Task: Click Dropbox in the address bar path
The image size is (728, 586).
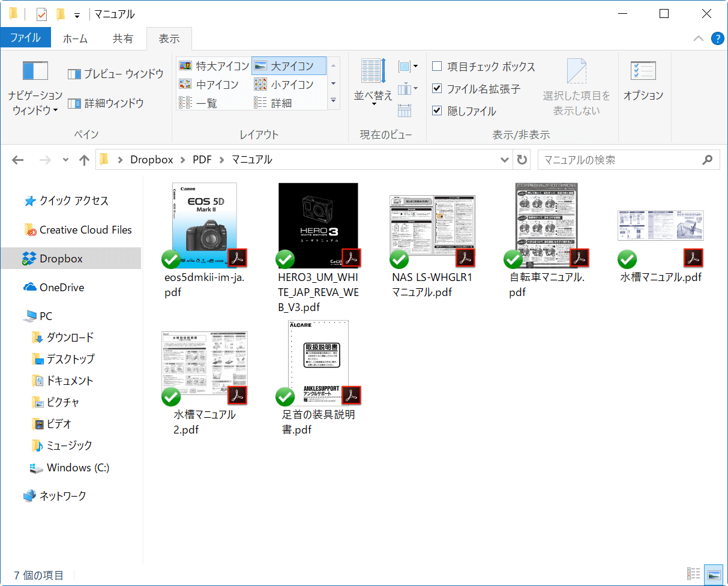Action: pos(152,160)
